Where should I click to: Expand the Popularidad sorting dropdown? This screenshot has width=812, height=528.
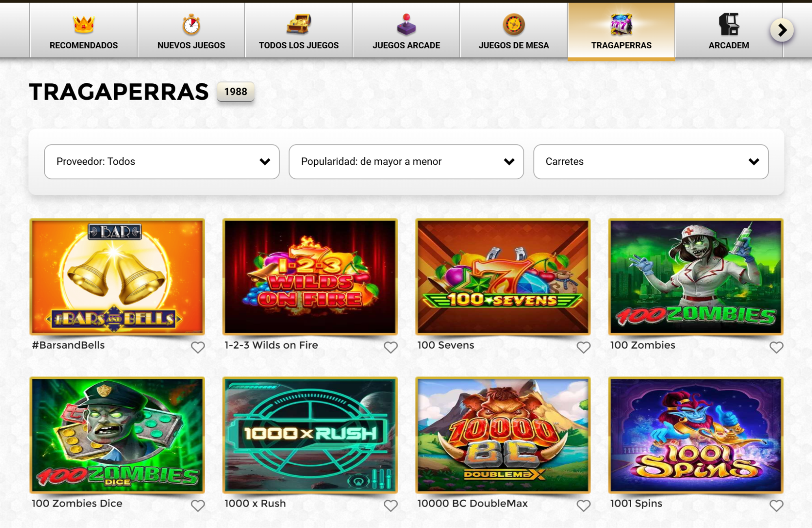406,161
